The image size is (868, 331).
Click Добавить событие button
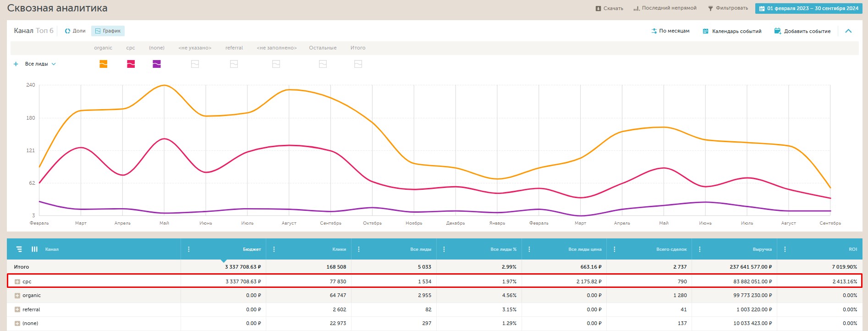(x=802, y=31)
